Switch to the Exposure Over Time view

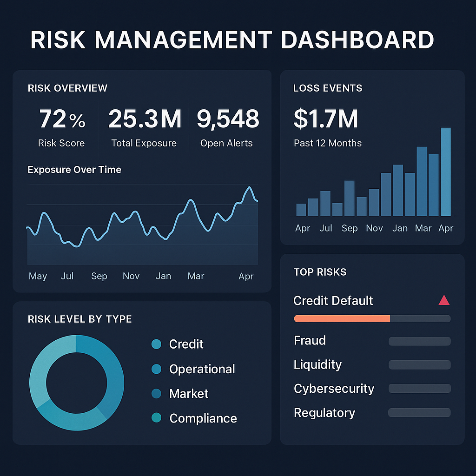pos(74,170)
